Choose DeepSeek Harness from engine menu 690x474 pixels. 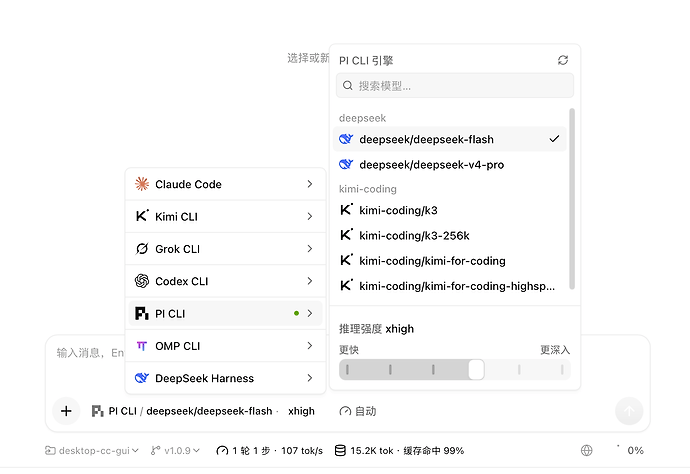(225, 378)
